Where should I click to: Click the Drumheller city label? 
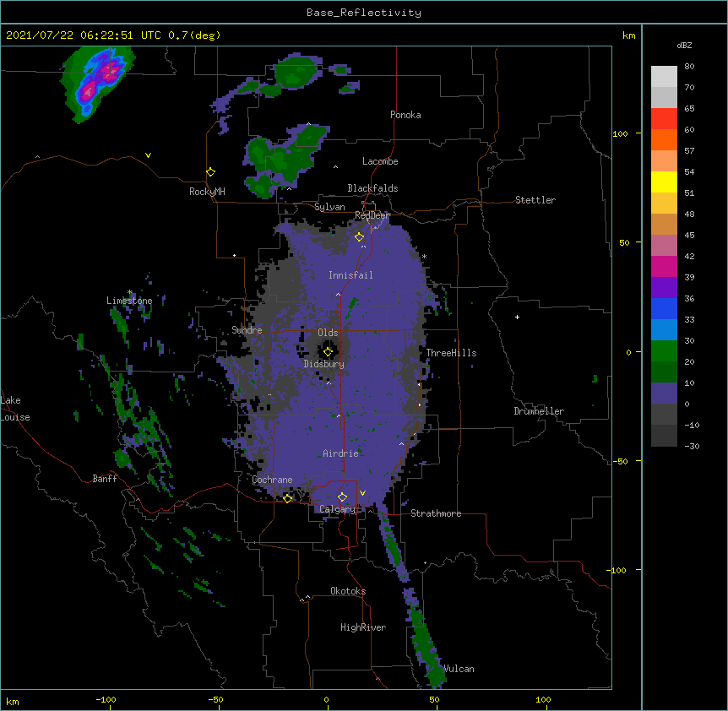click(x=539, y=411)
